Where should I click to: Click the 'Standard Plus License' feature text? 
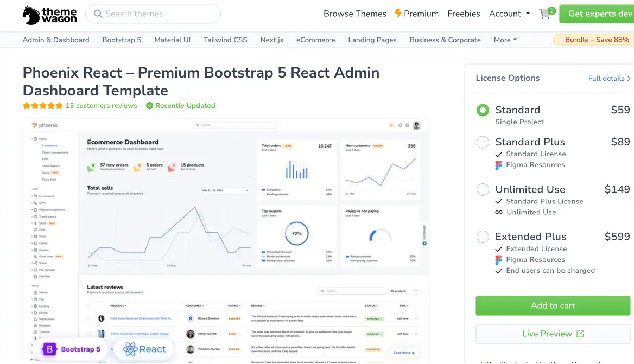coord(544,202)
